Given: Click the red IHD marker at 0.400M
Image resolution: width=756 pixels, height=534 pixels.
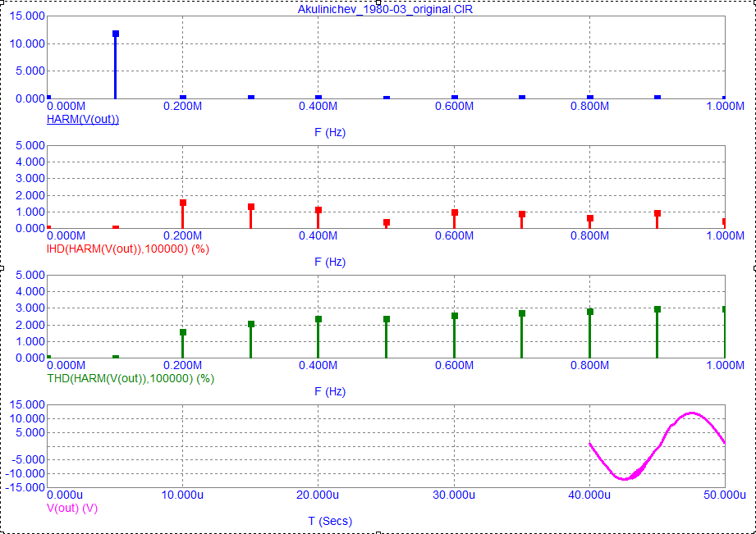Looking at the screenshot, I should (318, 210).
